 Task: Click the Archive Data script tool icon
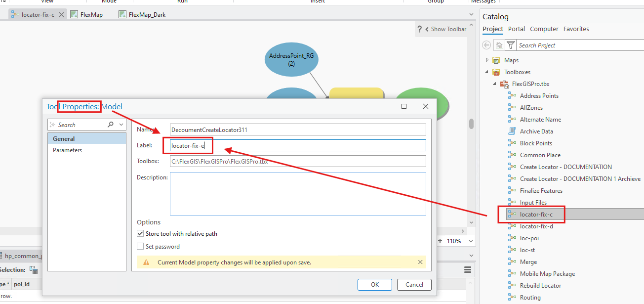[x=512, y=131]
